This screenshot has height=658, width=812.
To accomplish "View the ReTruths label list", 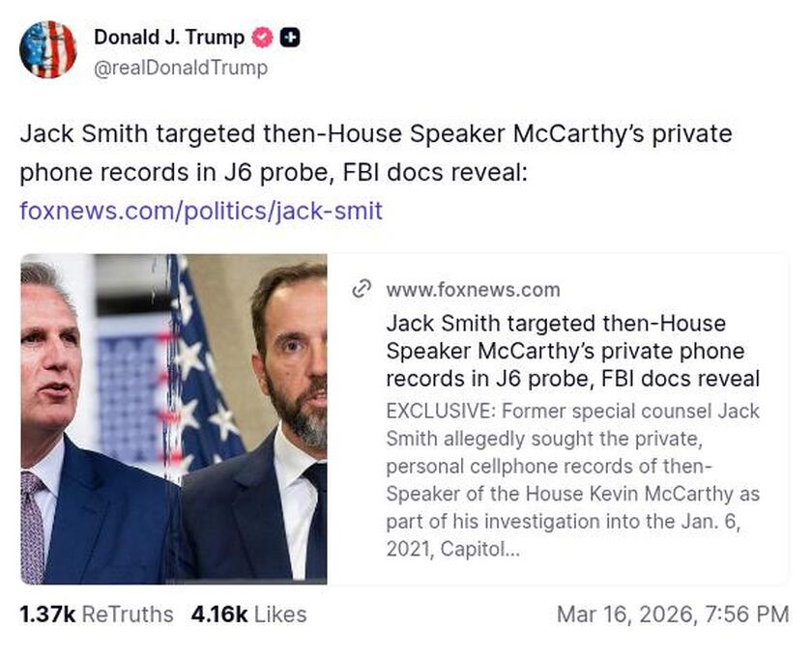I will [128, 614].
